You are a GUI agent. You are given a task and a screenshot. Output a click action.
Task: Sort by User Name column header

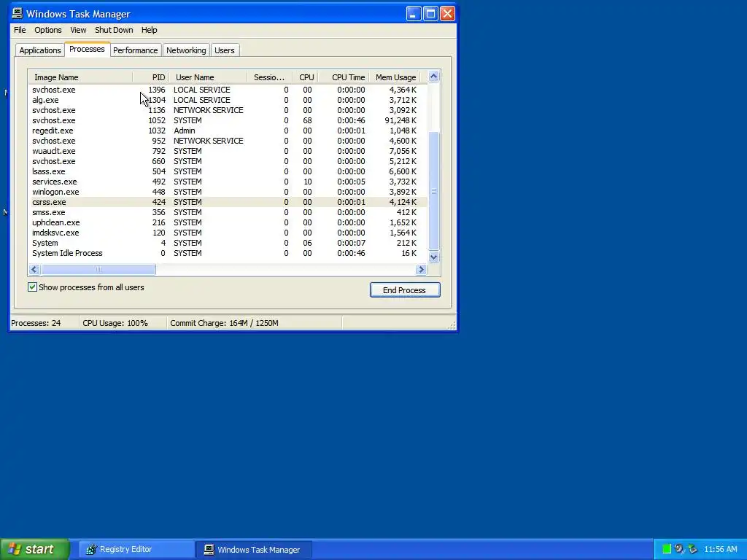[208, 77]
